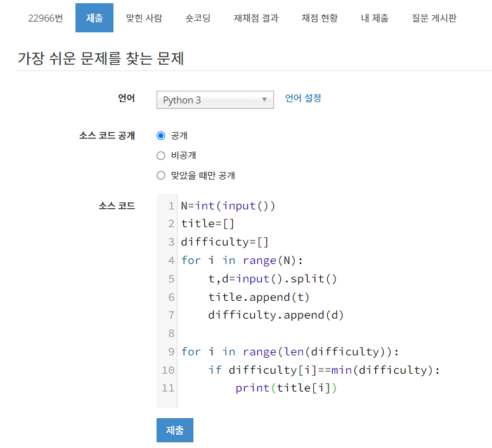Visit the 질문 게시판 tab
Image resolution: width=492 pixels, height=448 pixels.
coord(434,18)
